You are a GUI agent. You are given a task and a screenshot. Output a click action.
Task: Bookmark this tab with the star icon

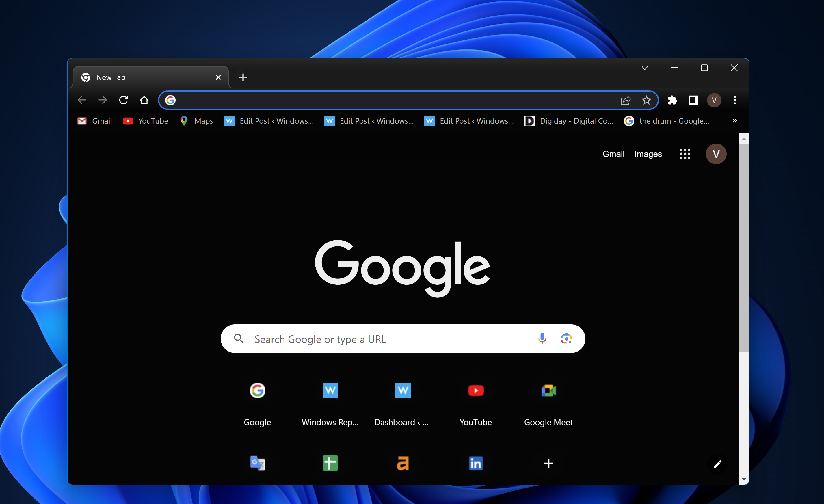click(x=646, y=100)
